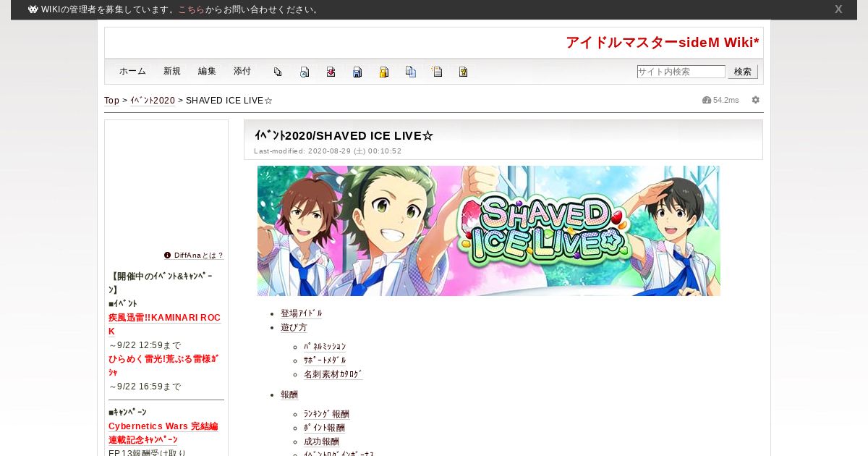Jump to ﾊﾟﾈﾙﾐｯｼｮﾝ subsection
The width and height of the screenshot is (868, 456).
click(325, 347)
